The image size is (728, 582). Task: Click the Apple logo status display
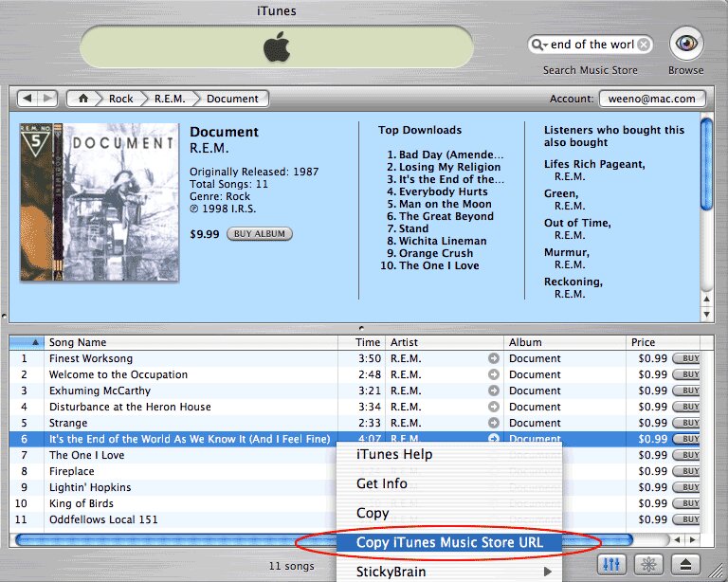coord(277,46)
